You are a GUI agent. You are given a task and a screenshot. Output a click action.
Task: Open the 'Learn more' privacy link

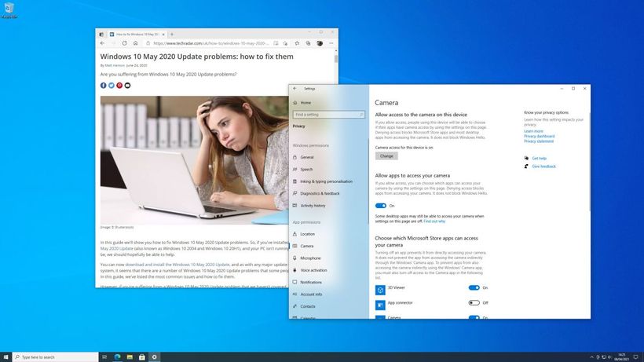coord(533,131)
